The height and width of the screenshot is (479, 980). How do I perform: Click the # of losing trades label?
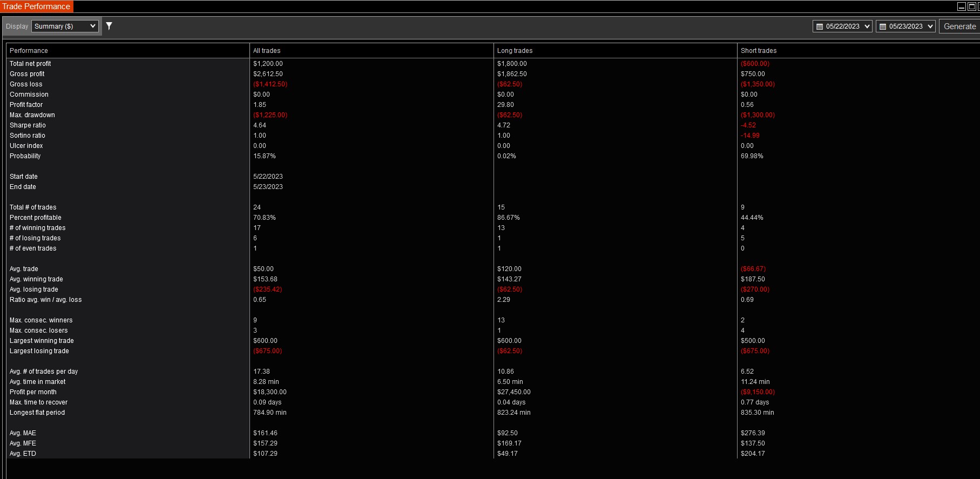35,238
